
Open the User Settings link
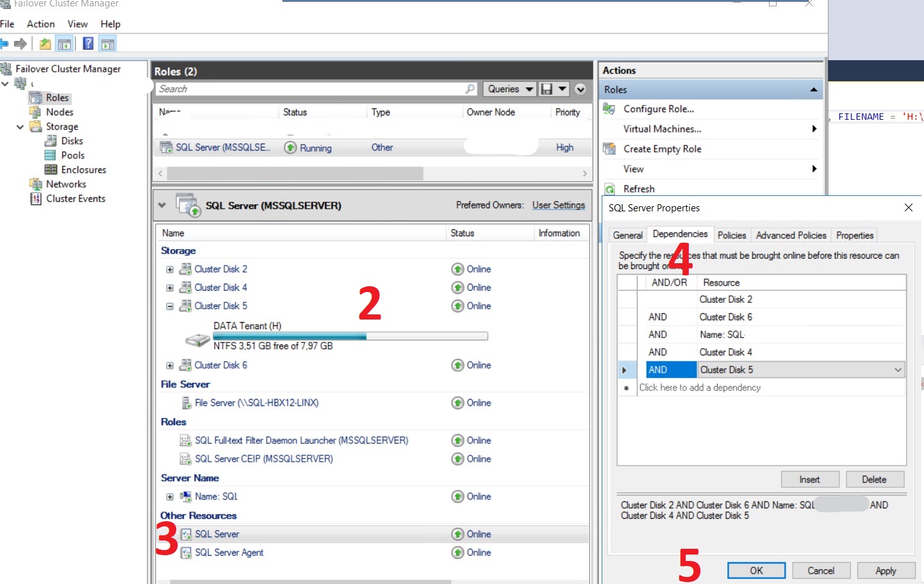pos(559,205)
